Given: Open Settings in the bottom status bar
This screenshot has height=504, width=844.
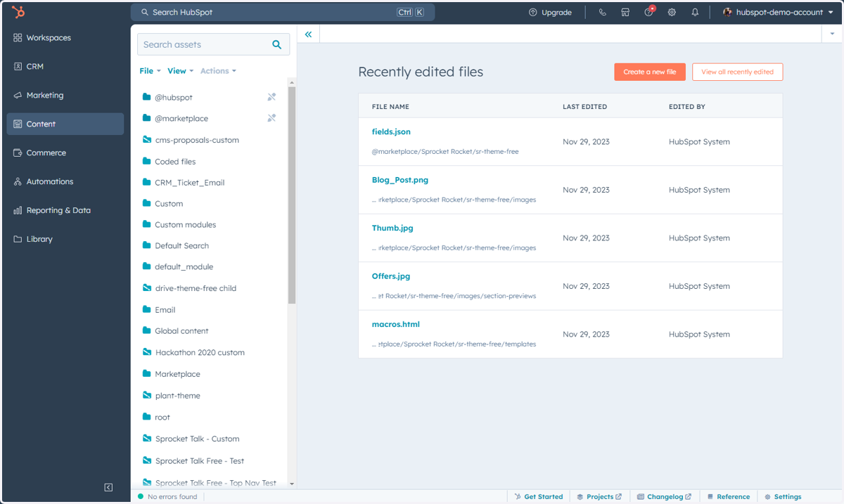Looking at the screenshot, I should 783,497.
